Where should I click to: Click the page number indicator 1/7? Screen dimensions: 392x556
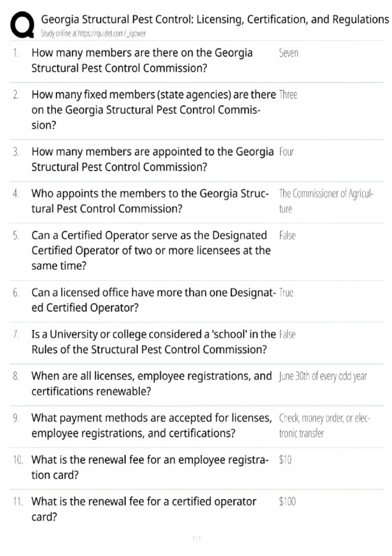point(197,538)
